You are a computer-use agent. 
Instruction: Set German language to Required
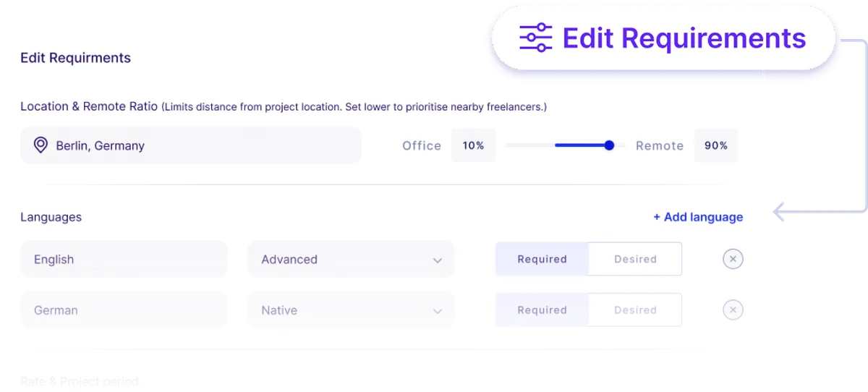pos(542,310)
